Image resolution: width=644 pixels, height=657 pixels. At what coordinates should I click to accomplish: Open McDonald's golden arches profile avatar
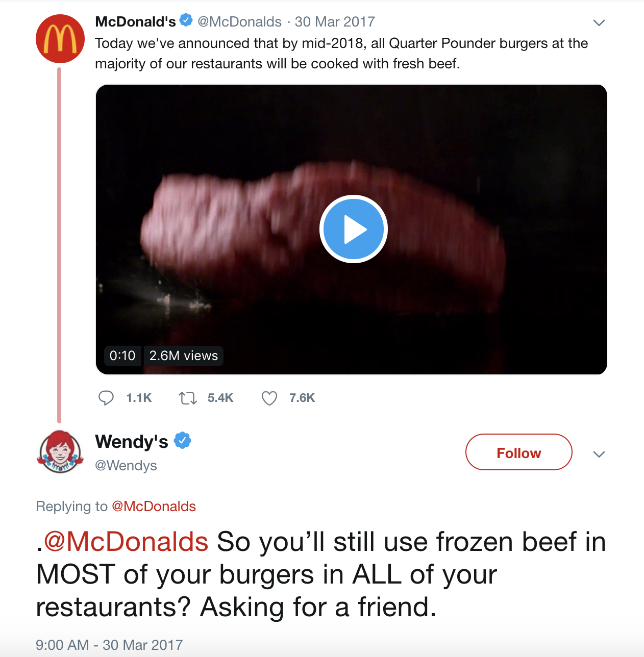[60, 39]
